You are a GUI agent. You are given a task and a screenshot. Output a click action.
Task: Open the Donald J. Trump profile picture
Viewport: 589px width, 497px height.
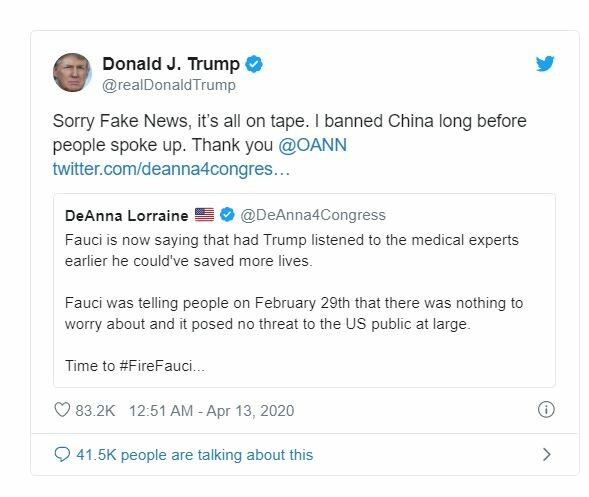72,73
